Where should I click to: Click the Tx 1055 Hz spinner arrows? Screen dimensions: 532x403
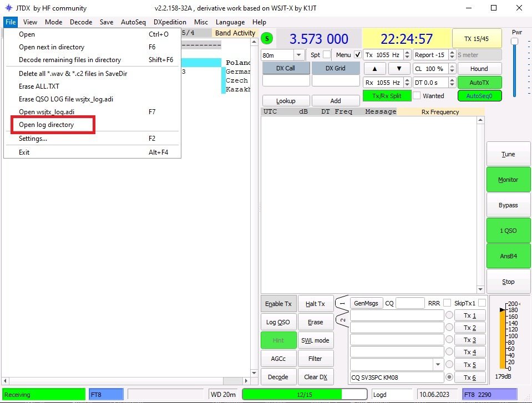pos(406,55)
